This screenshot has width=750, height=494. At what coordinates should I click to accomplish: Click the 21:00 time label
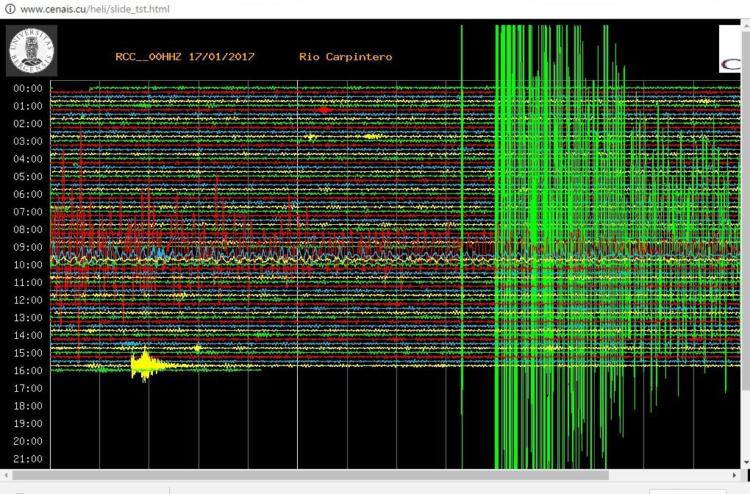coord(26,459)
